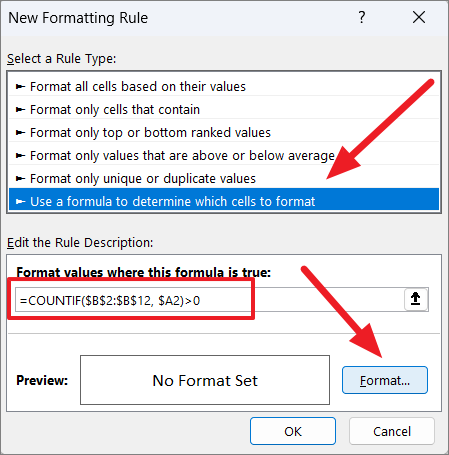
Task: Cancel the new formatting rule
Action: coord(392,431)
